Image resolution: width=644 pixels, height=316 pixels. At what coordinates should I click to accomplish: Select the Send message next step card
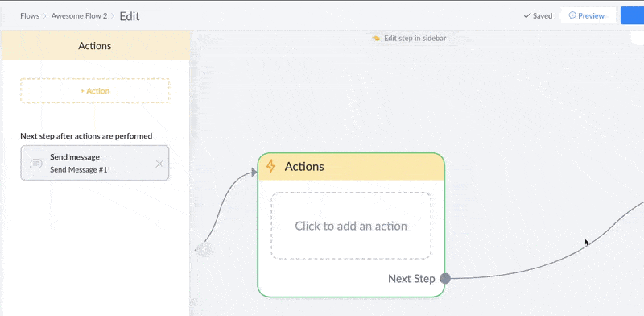pyautogui.click(x=94, y=163)
